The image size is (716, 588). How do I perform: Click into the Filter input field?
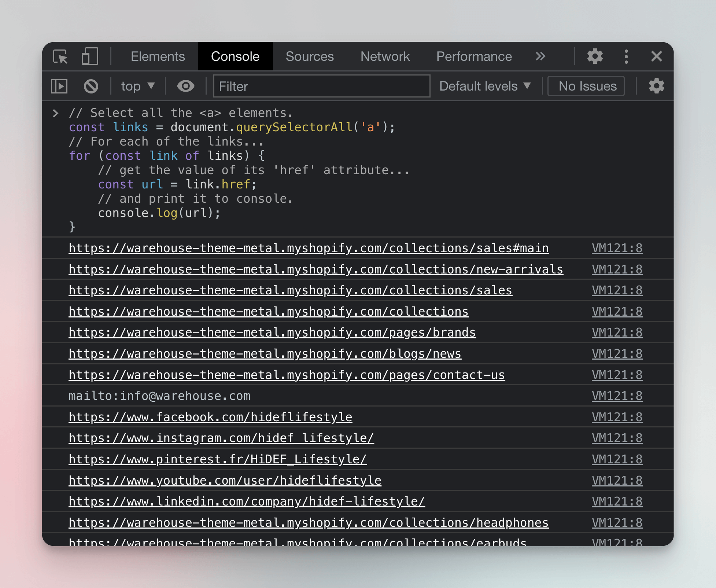point(321,86)
